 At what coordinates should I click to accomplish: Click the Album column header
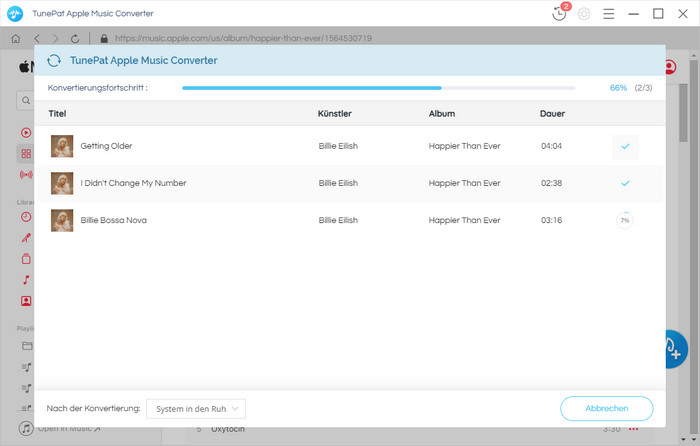pyautogui.click(x=442, y=113)
